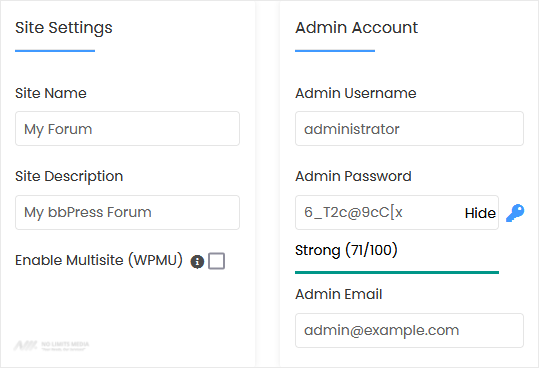
Task: Click the Site Settings heading
Action: [64, 27]
